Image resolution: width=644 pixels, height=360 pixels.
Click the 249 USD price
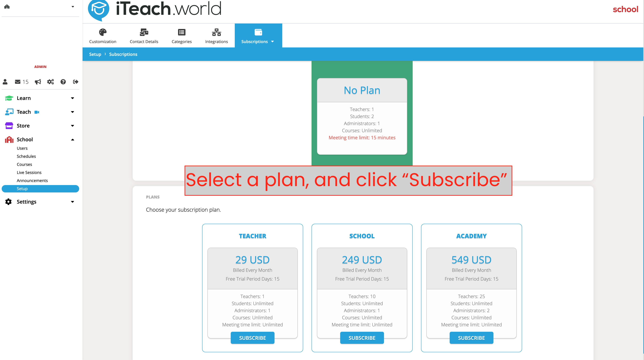coord(362,260)
